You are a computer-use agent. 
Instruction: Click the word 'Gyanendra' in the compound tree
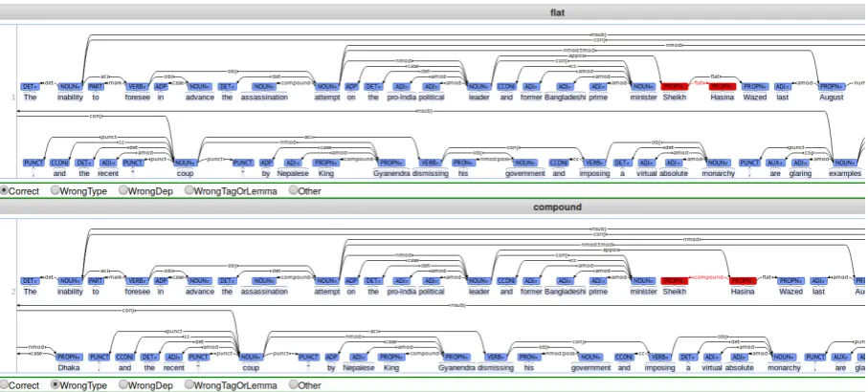[x=456, y=367]
